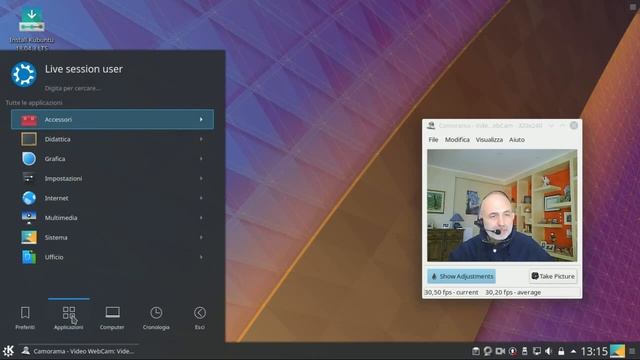Click the Kubuntu user avatar logo
The width and height of the screenshot is (640, 360).
[x=24, y=74]
